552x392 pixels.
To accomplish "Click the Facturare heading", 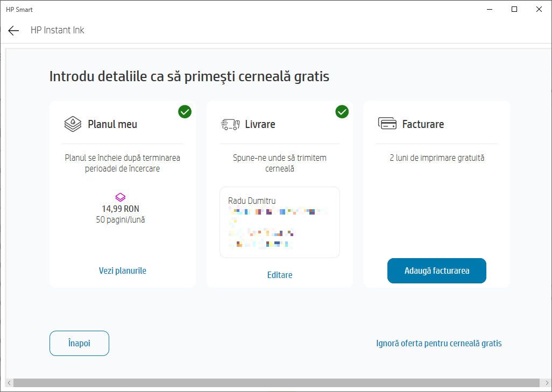I will (423, 124).
